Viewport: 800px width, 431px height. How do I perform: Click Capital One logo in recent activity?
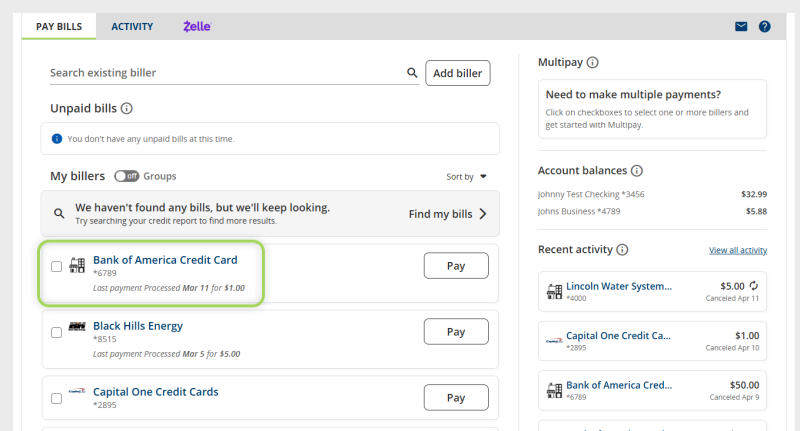click(x=554, y=341)
